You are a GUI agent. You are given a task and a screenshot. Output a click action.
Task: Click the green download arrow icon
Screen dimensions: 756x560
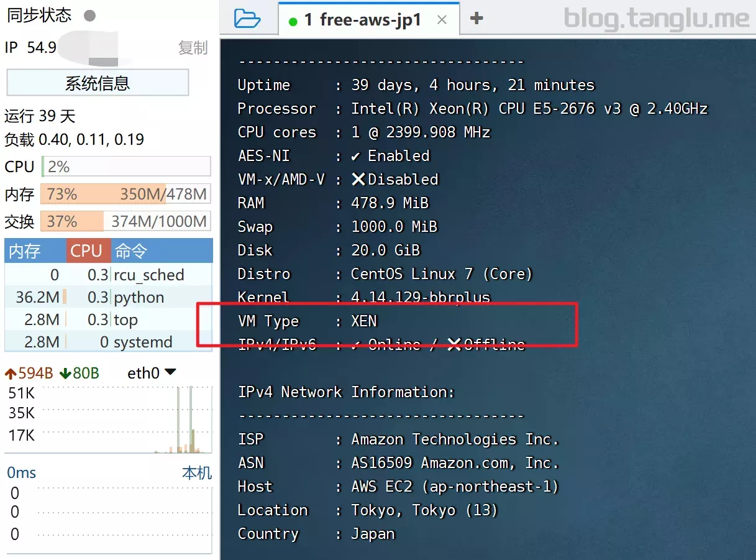pos(65,374)
